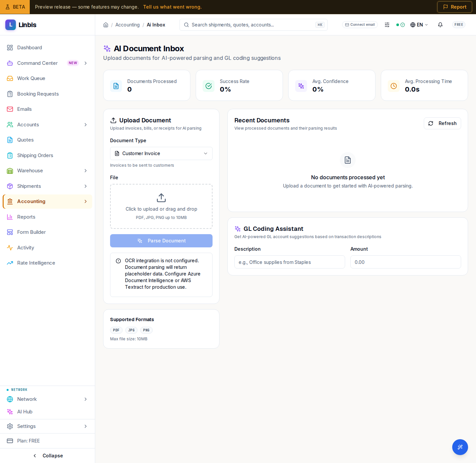Expand the Accounting submenu chevron

click(86, 201)
